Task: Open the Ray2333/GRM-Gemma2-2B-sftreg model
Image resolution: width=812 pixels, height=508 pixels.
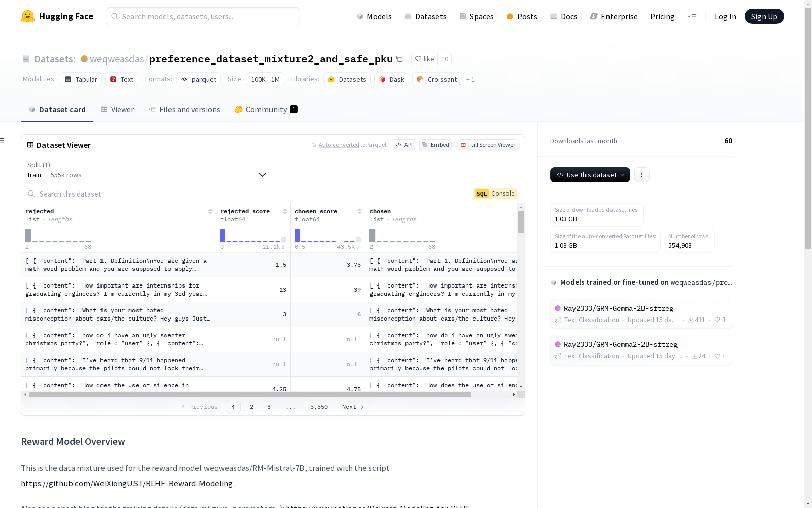Action: click(x=641, y=350)
